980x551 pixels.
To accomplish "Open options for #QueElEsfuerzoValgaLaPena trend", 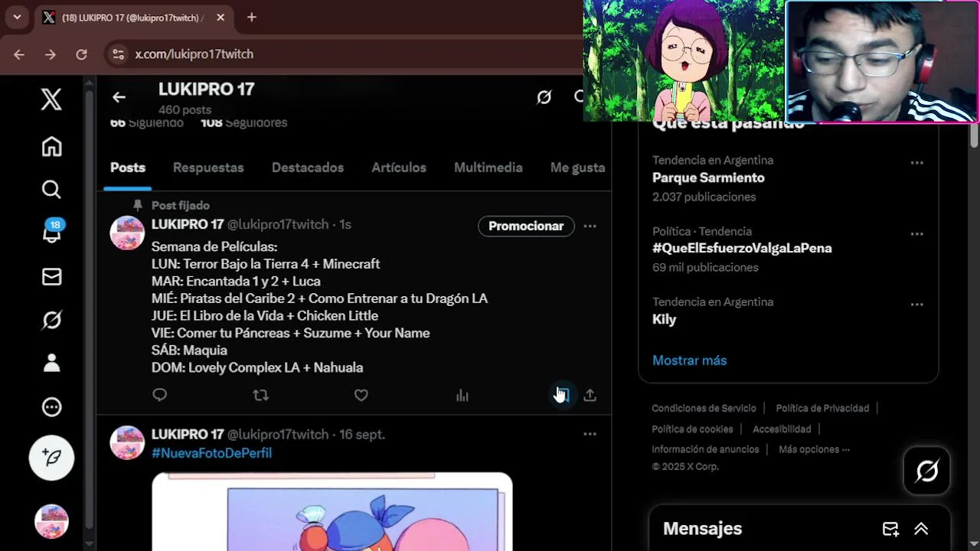I will 916,234.
